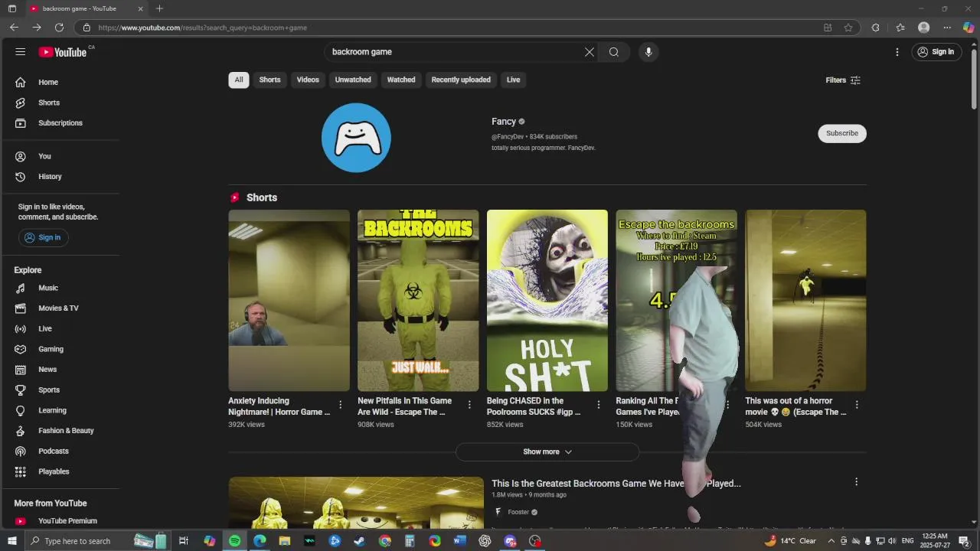Screen dimensions: 980x551
Task: Reload the page
Action: [59, 28]
